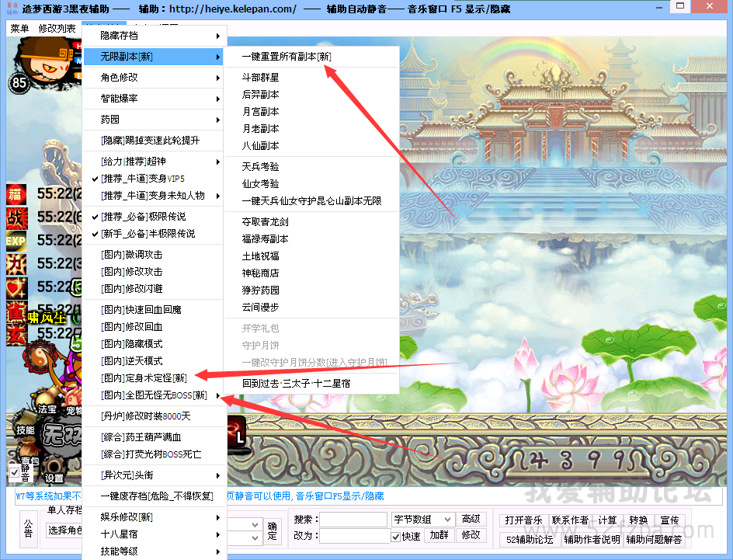This screenshot has width=733, height=560.
Task: Focus the 改为 value input field
Action: point(353,536)
